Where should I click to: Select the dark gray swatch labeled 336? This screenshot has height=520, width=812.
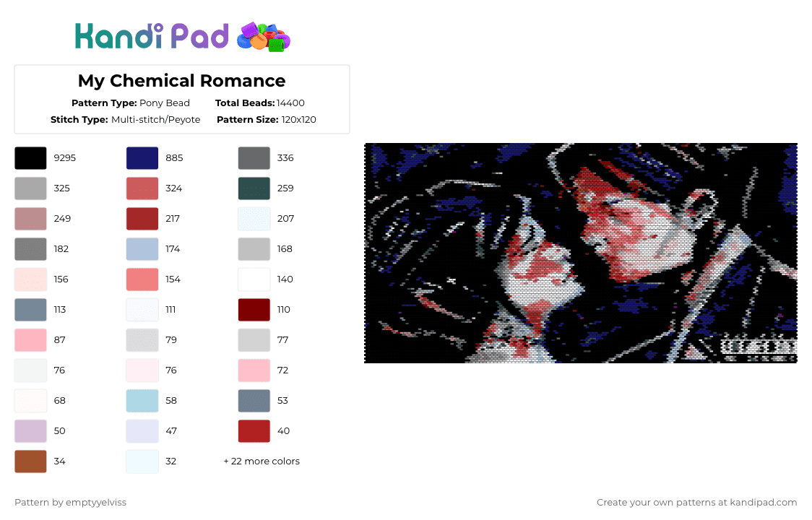(254, 158)
